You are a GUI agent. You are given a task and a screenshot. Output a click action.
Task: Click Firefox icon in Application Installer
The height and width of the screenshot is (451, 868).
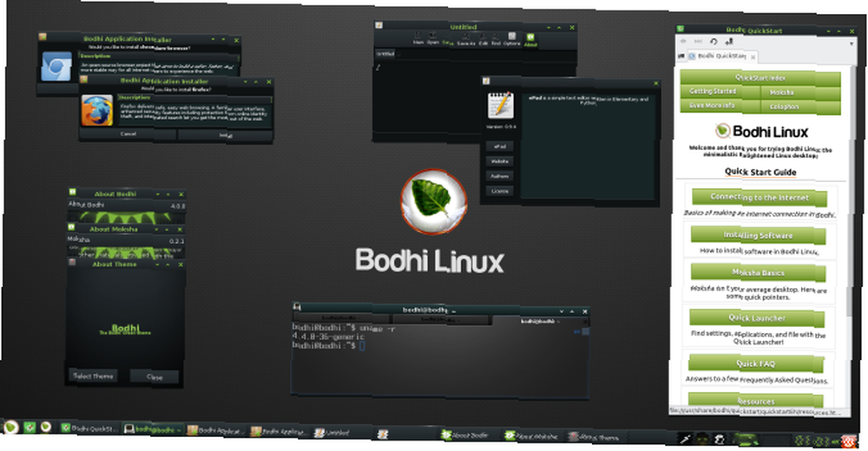click(x=97, y=111)
